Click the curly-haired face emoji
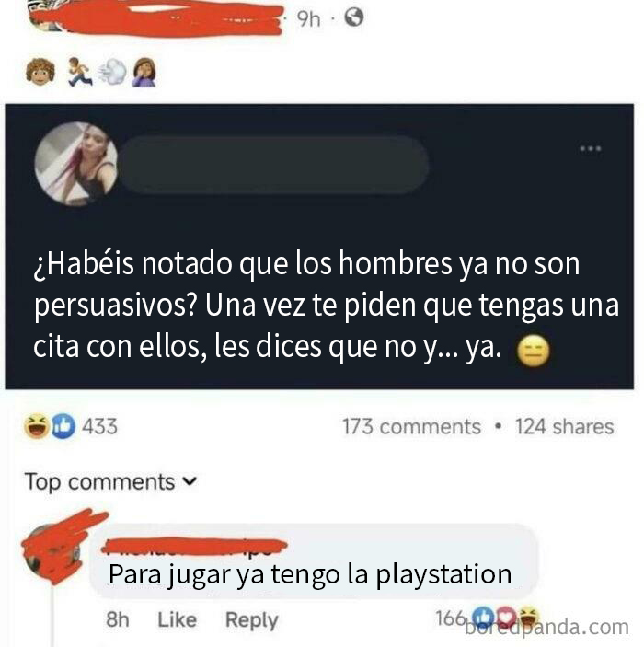The height and width of the screenshot is (647, 644). click(40, 72)
